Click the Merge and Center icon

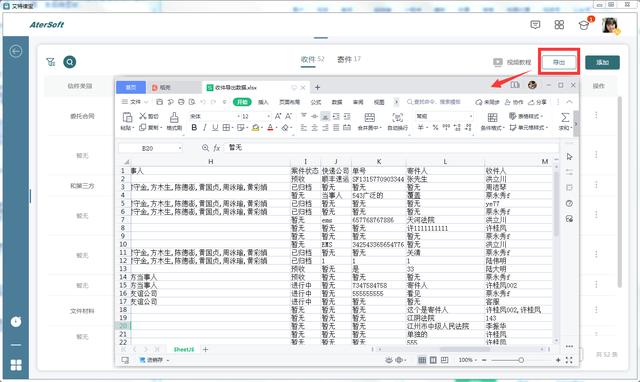[x=370, y=118]
